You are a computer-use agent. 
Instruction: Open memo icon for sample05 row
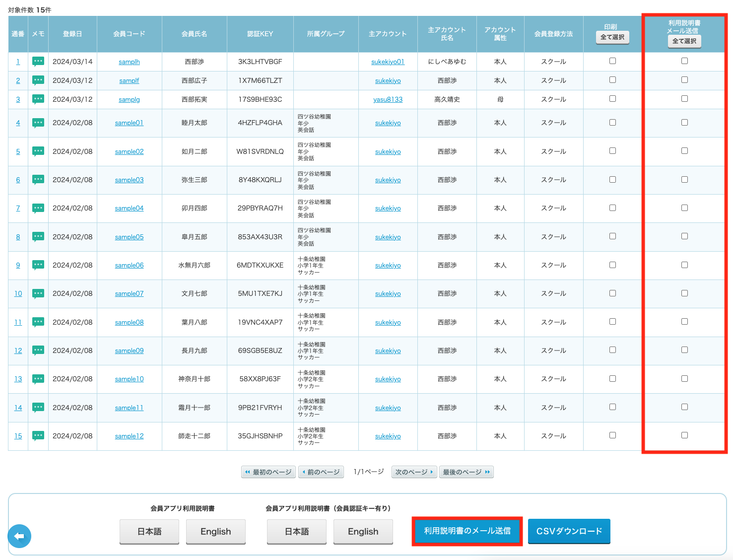[38, 237]
